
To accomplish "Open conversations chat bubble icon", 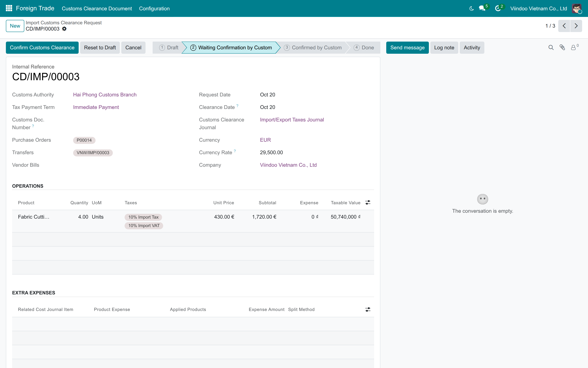I will pyautogui.click(x=482, y=8).
